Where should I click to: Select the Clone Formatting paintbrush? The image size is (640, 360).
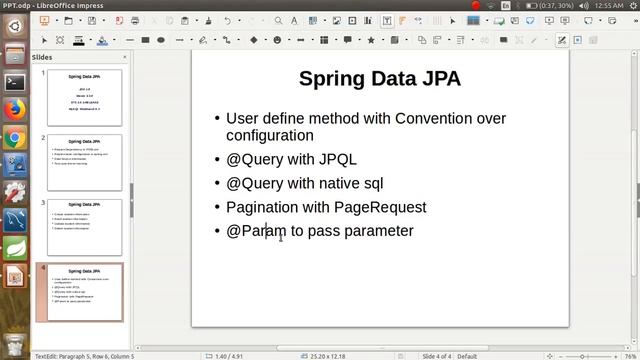pyautogui.click(x=209, y=20)
